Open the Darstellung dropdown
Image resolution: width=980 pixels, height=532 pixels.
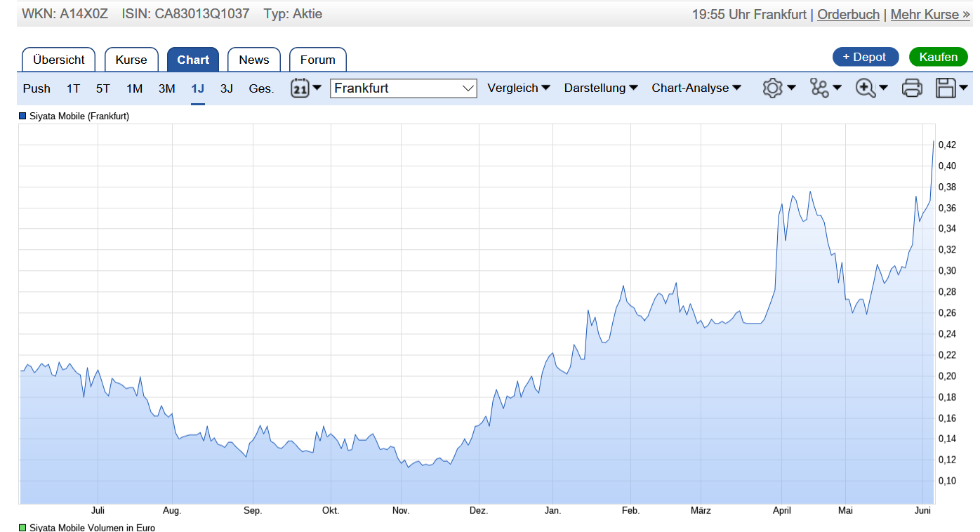tap(601, 88)
